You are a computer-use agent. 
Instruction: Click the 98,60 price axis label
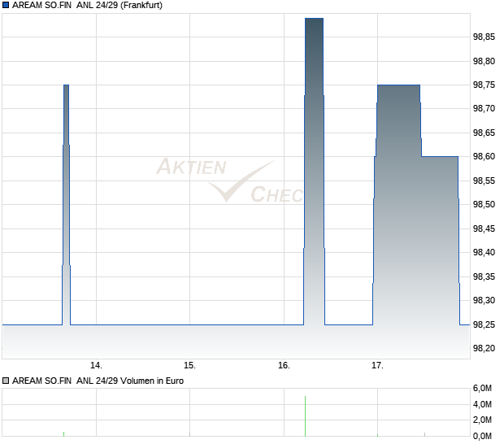484,156
